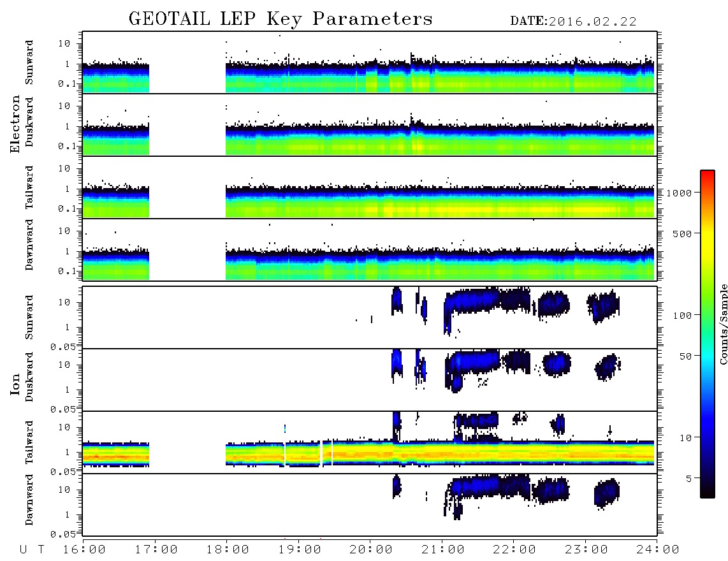The image size is (728, 561).
Task: Click the 50 colorbar tick value
Action: (685, 356)
